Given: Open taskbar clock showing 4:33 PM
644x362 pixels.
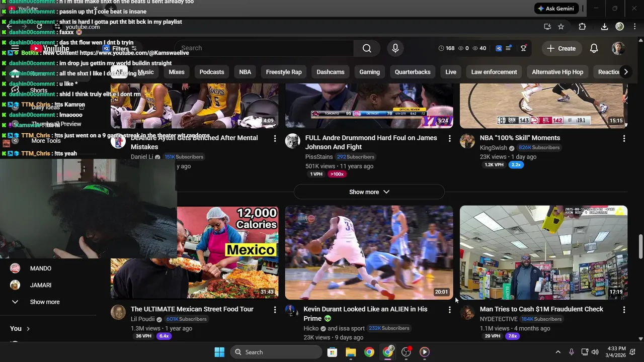Looking at the screenshot, I should (x=616, y=352).
